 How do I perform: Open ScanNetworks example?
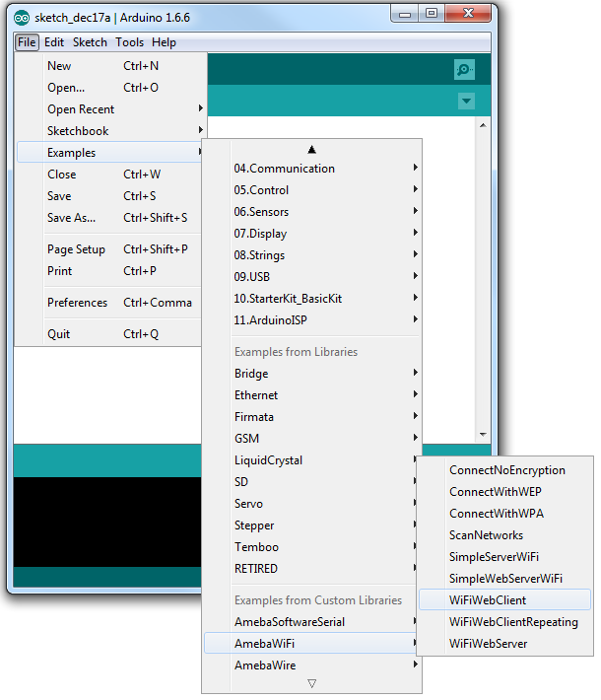[x=504, y=535]
